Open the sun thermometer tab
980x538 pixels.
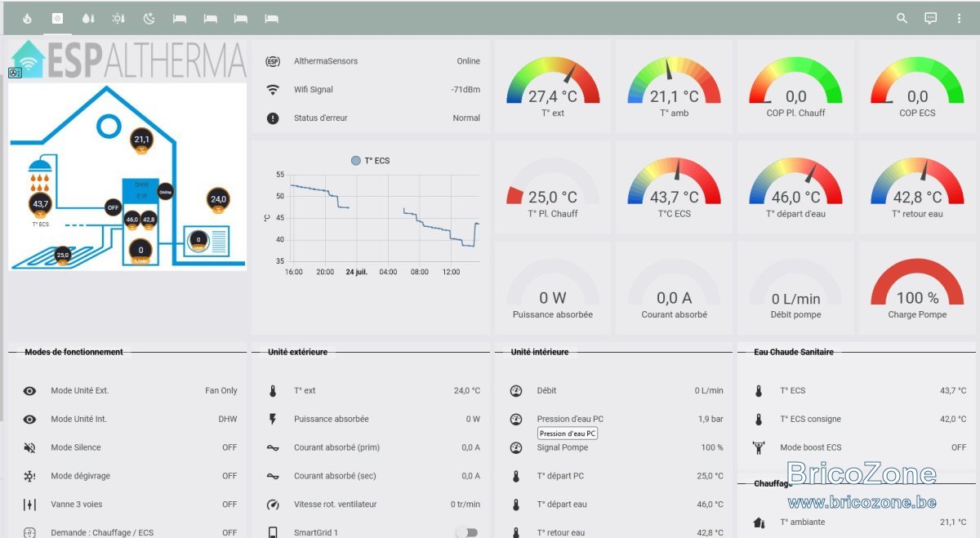click(x=119, y=18)
